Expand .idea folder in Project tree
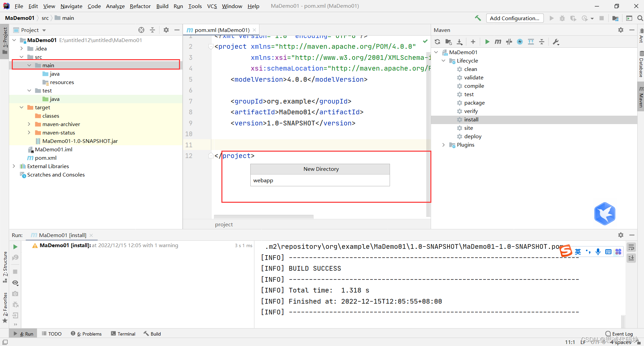 click(x=22, y=48)
